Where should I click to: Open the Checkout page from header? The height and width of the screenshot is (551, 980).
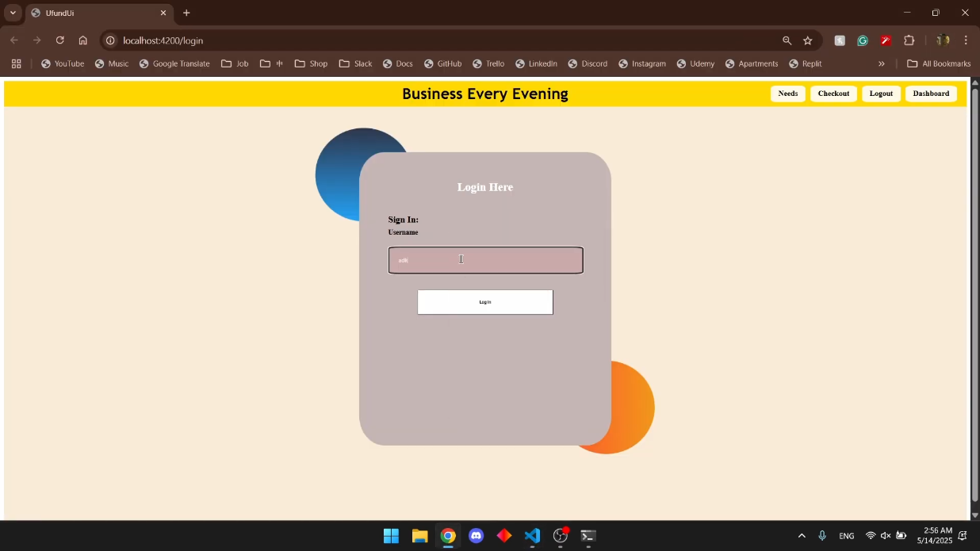pos(833,94)
